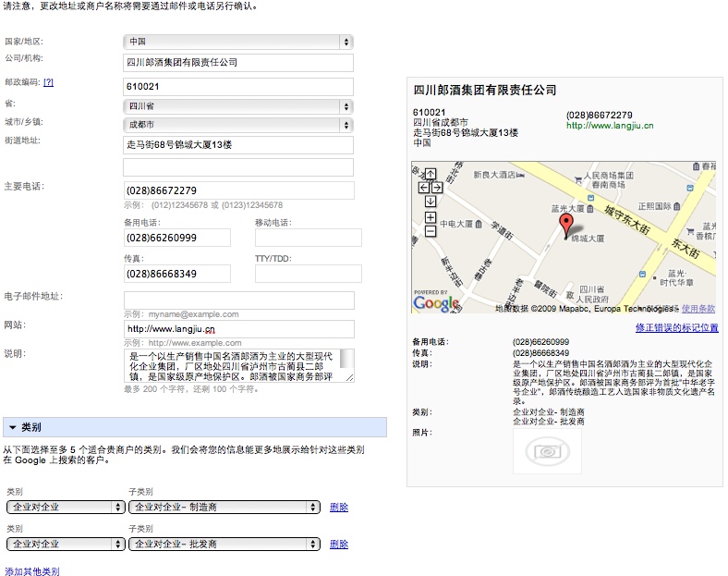Click the placeholder photo thumbnail
728x576 pixels.
(x=547, y=451)
